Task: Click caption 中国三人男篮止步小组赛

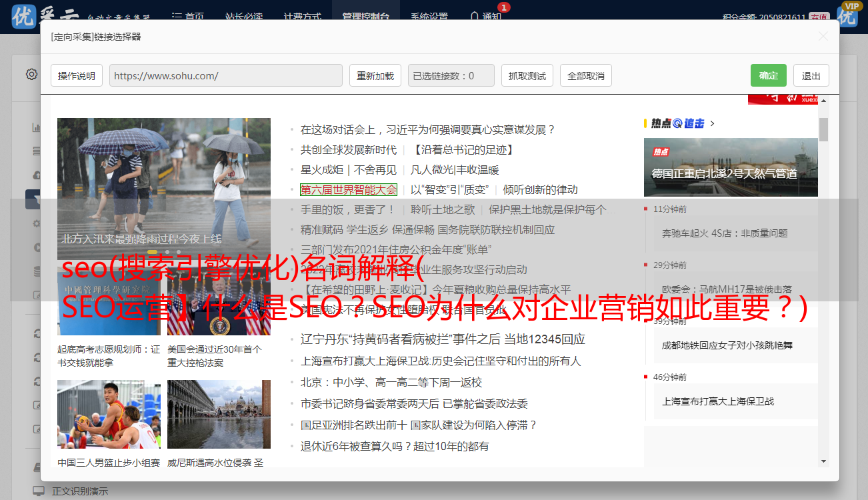Action: point(109,463)
